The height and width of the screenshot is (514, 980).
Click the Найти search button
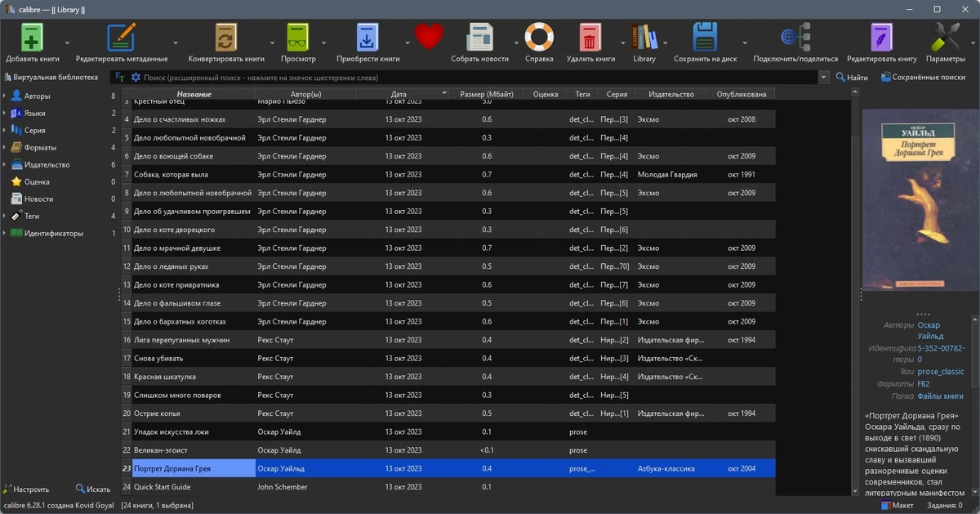(x=852, y=78)
